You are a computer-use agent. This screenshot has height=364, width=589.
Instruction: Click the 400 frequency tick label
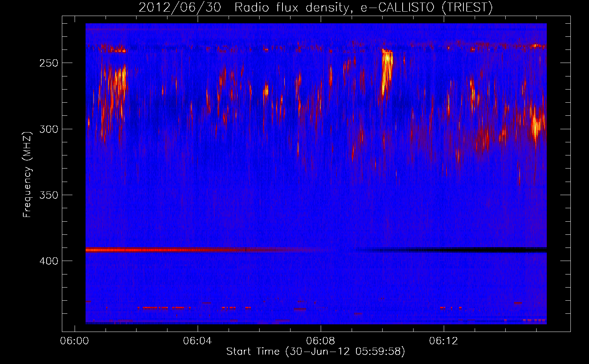coord(49,261)
